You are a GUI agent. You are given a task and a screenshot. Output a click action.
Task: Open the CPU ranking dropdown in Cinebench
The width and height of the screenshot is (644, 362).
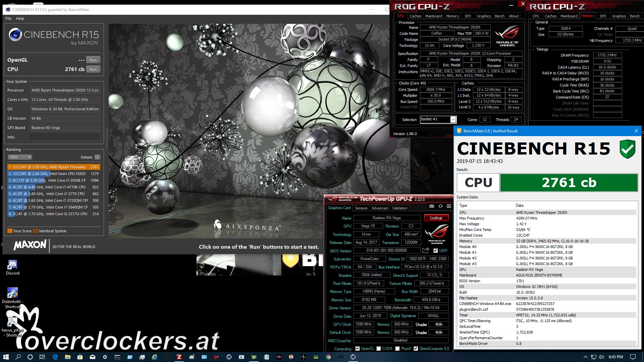coord(20,157)
